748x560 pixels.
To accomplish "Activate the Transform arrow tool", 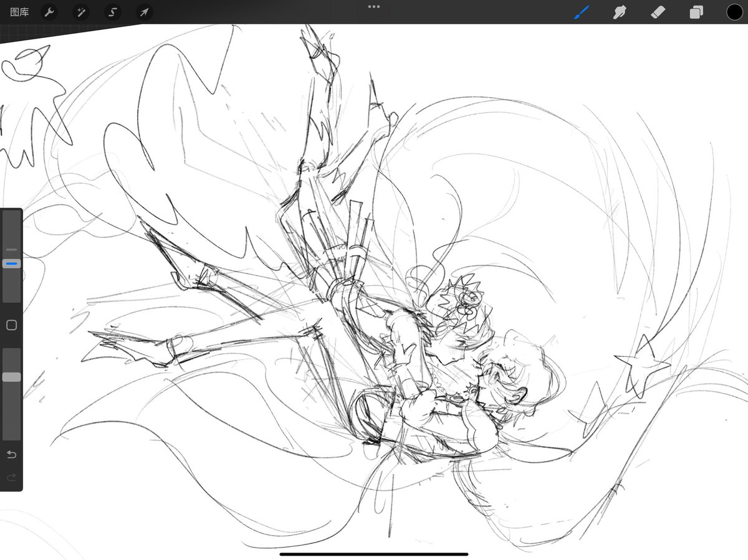I will [144, 12].
